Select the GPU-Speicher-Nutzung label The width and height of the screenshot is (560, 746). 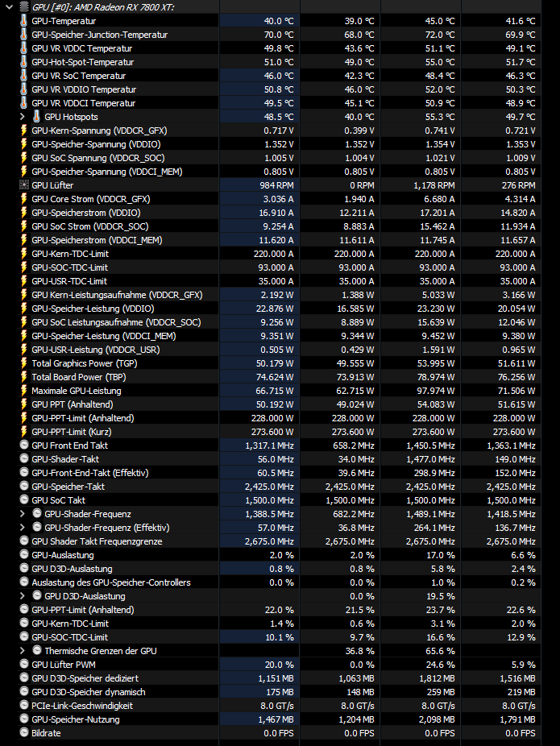tap(76, 719)
